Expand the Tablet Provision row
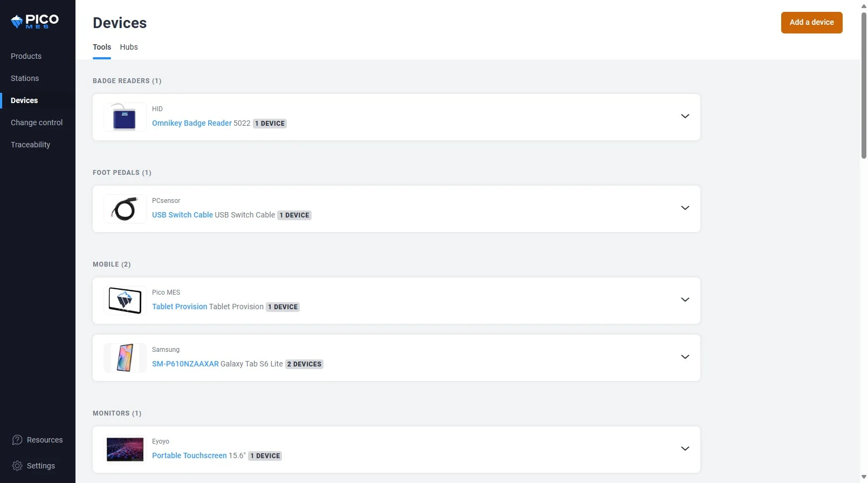868x483 pixels. [x=685, y=300]
